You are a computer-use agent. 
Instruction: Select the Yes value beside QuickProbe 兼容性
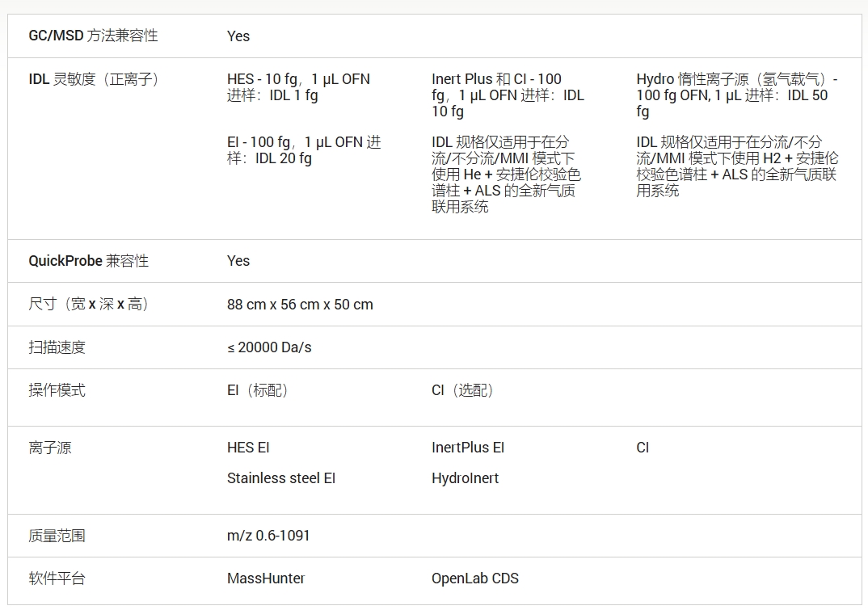click(238, 261)
